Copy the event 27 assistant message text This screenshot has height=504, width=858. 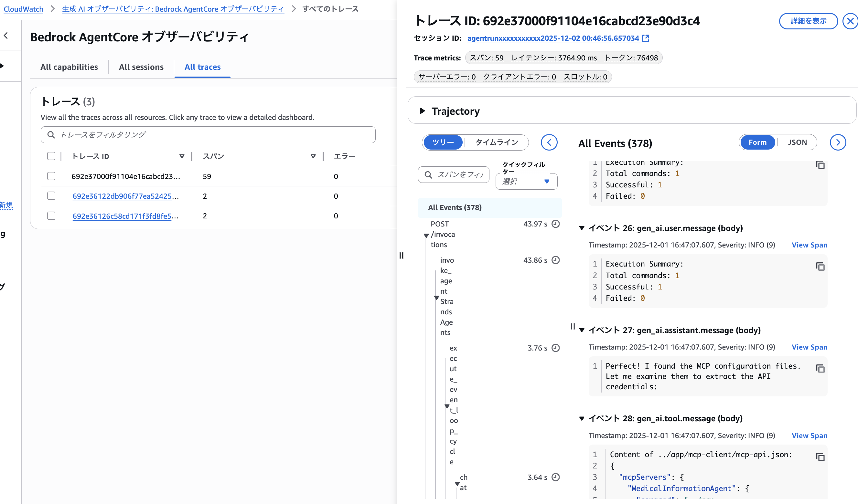click(x=820, y=369)
